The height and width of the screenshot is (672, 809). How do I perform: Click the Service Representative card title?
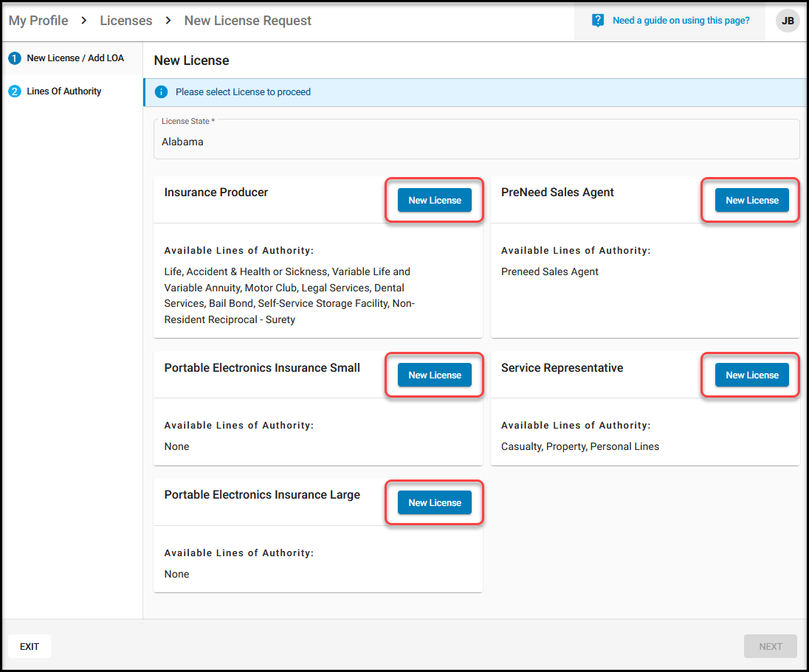coord(562,367)
